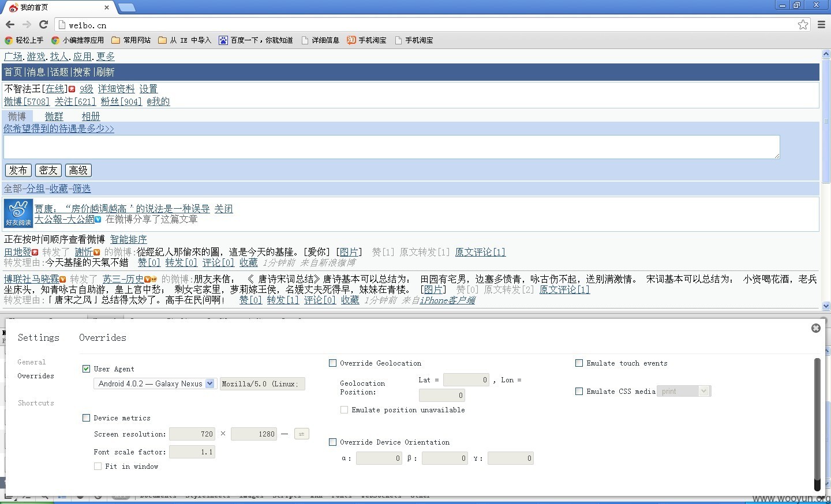Open the CSS media print dropdown
Screen dimensions: 831x504
pos(684,391)
